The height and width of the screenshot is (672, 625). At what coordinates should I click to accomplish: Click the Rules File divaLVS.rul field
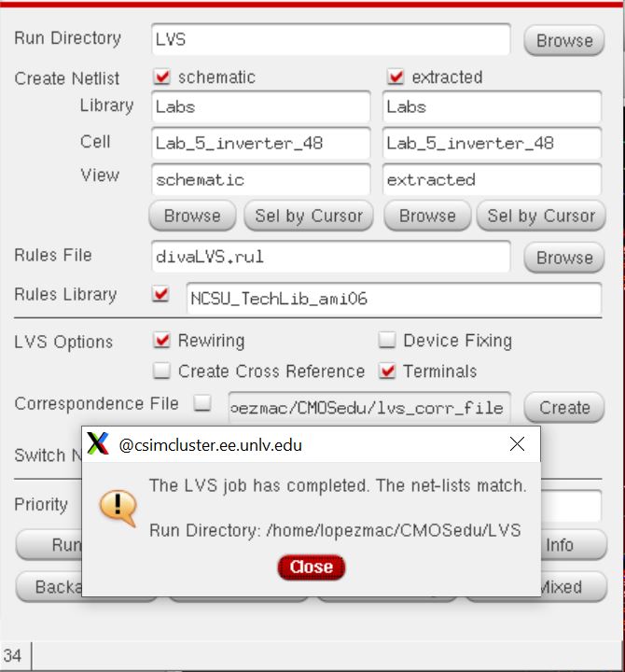tap(331, 257)
